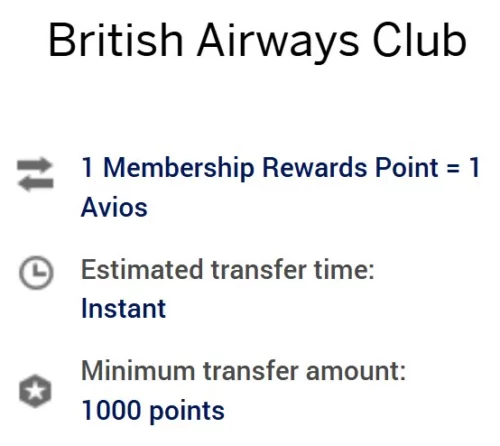Click the clock hands inside the clock icon
The image size is (500, 446).
coord(38,270)
